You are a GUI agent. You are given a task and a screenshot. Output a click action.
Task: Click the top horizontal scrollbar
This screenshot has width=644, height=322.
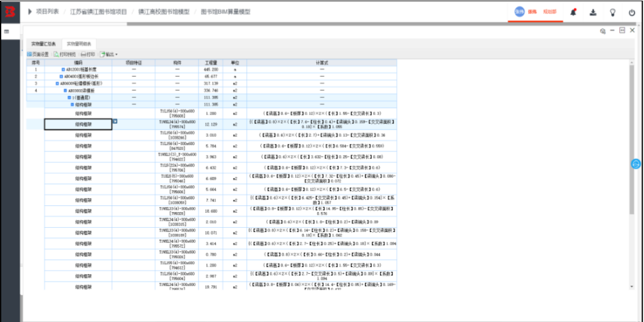click(x=383, y=24)
